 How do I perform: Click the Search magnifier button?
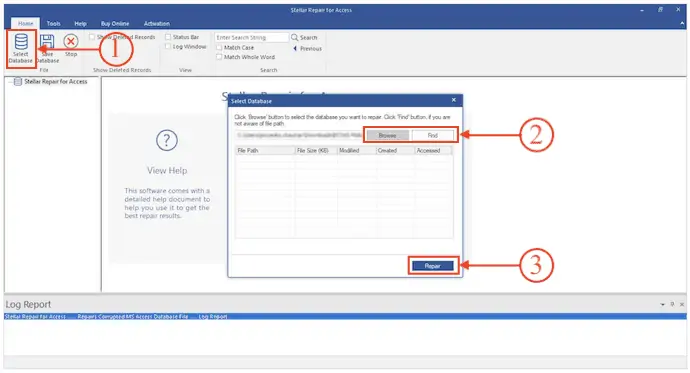304,38
